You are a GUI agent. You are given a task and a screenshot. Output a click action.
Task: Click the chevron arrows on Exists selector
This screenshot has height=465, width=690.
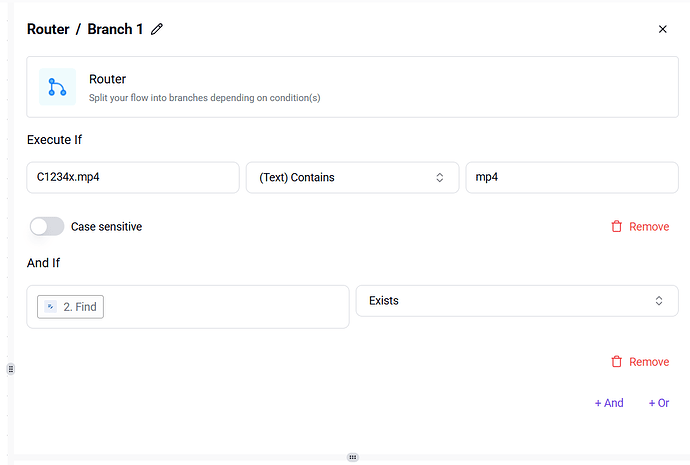(659, 300)
